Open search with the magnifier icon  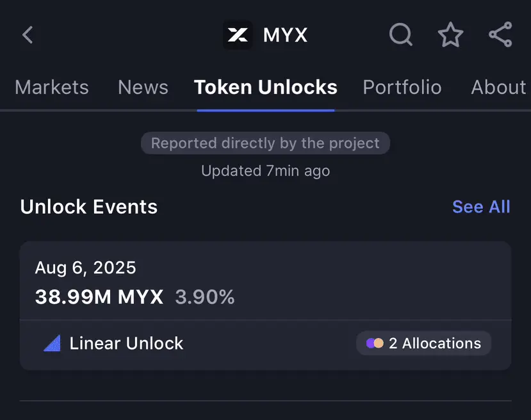(x=400, y=34)
